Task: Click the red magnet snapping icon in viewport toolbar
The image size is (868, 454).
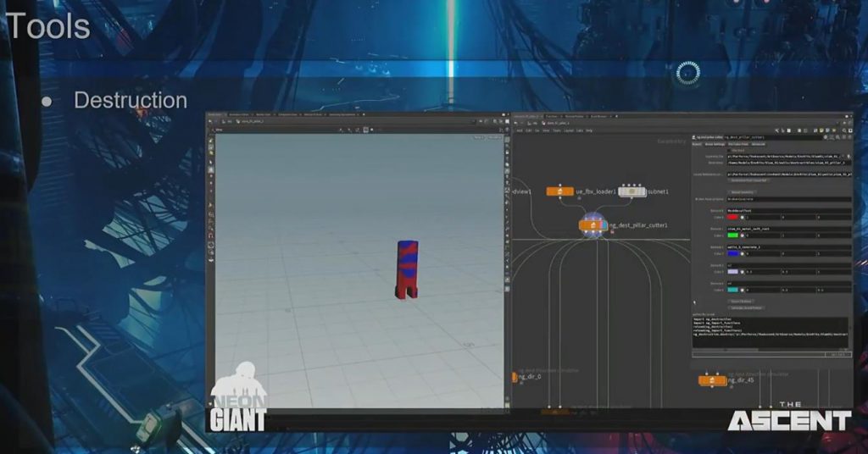Action: point(211,235)
